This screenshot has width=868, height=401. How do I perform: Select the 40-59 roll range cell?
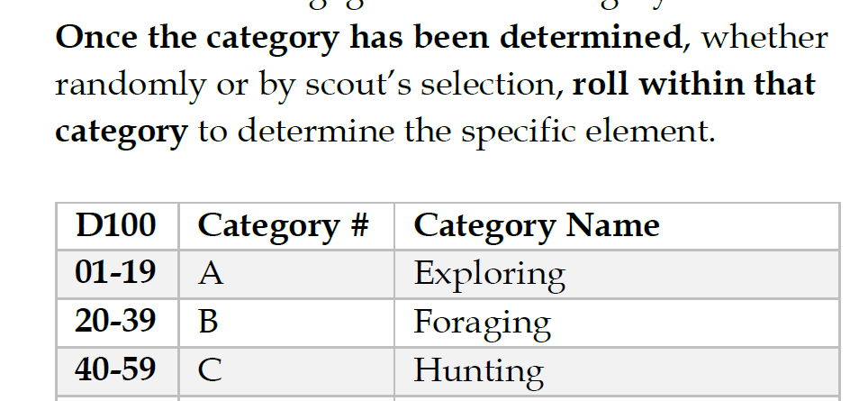[x=116, y=369]
